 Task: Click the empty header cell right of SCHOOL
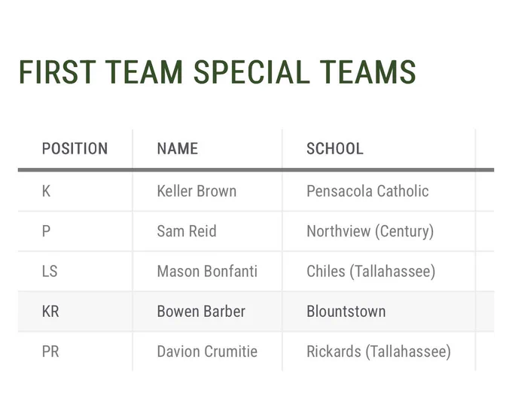point(485,149)
